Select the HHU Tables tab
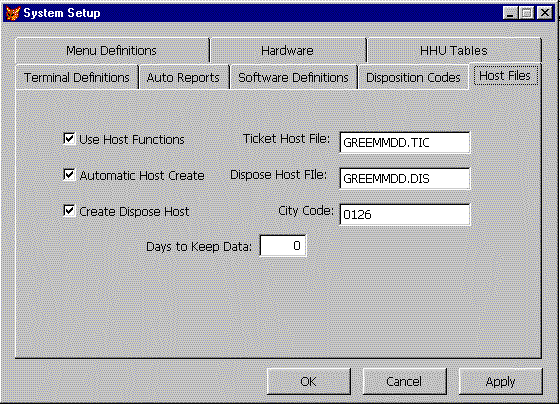Image resolution: width=560 pixels, height=405 pixels. [x=454, y=50]
